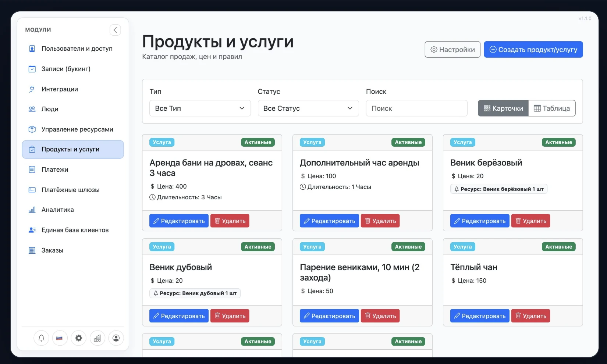
Task: Open notifications bell icon in sidebar footer
Action: click(42, 338)
